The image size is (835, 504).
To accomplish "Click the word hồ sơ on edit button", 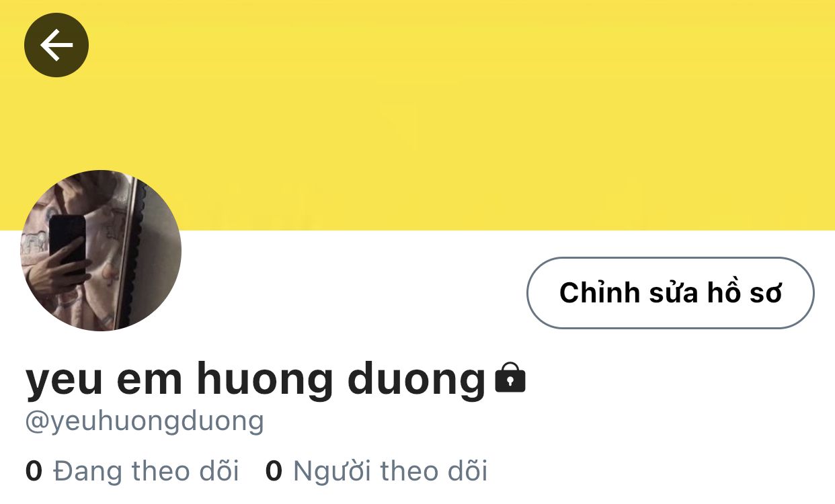I will (744, 292).
